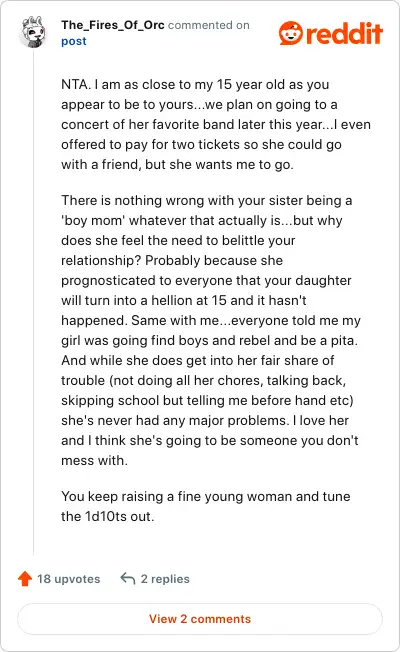Click the reply arrow icon

coord(128,578)
